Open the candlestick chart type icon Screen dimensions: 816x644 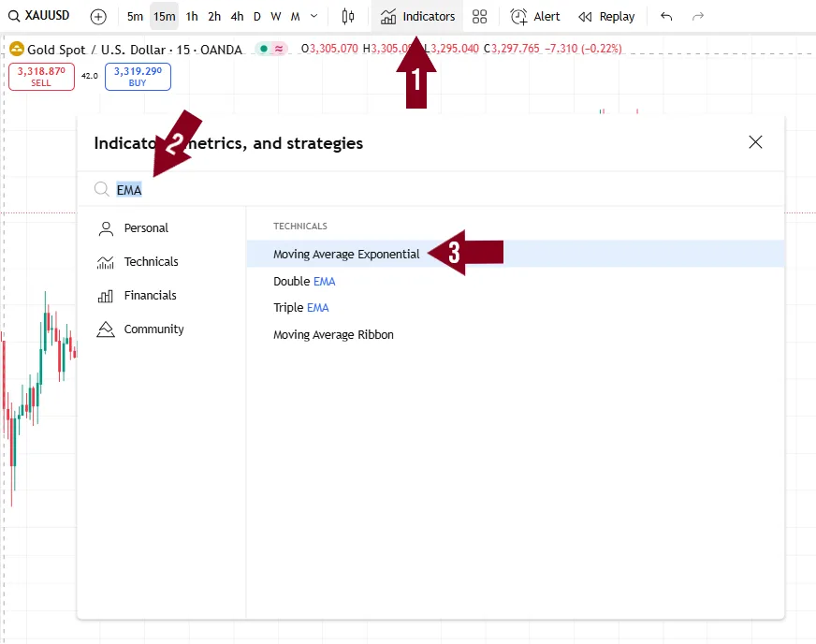[348, 16]
